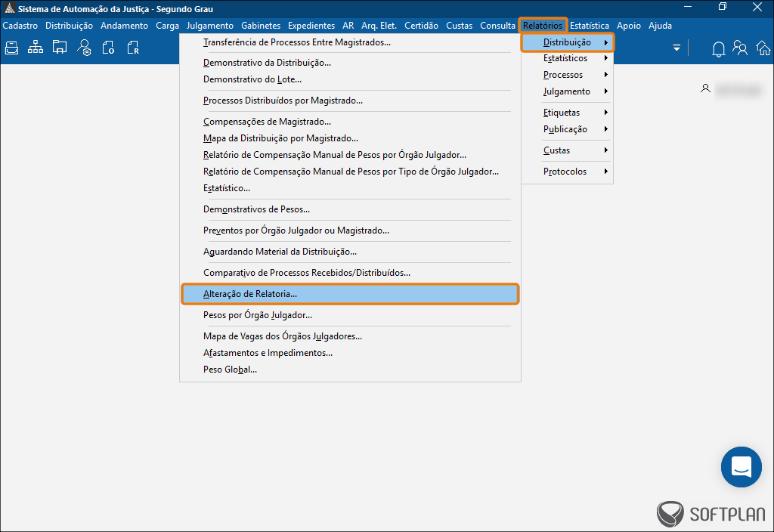Open the Cadastro menu

tap(20, 26)
